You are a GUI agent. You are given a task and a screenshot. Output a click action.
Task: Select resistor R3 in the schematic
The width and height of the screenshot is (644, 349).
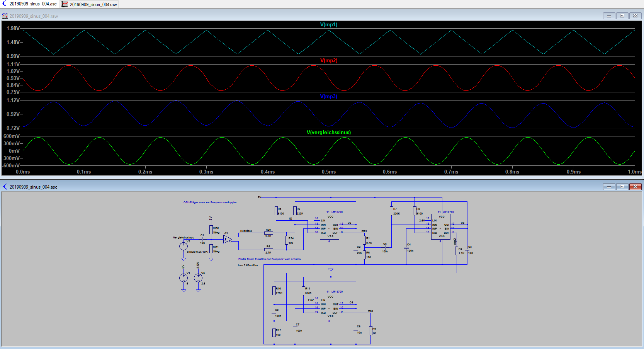point(457,251)
